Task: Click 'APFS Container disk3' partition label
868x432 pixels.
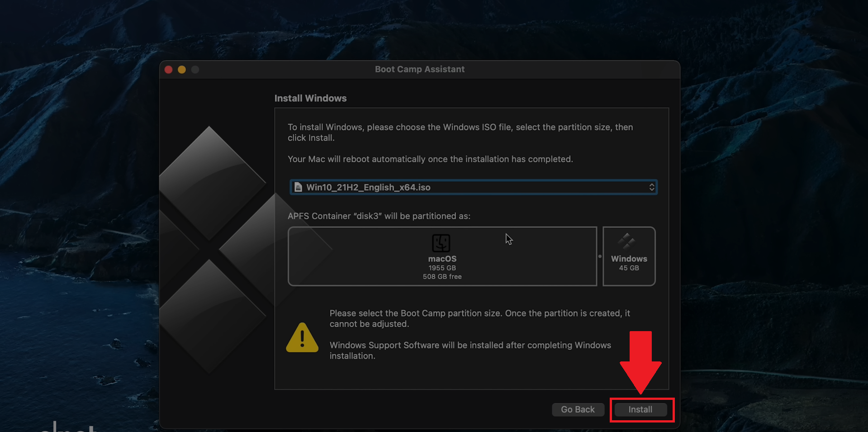Action: click(x=379, y=216)
